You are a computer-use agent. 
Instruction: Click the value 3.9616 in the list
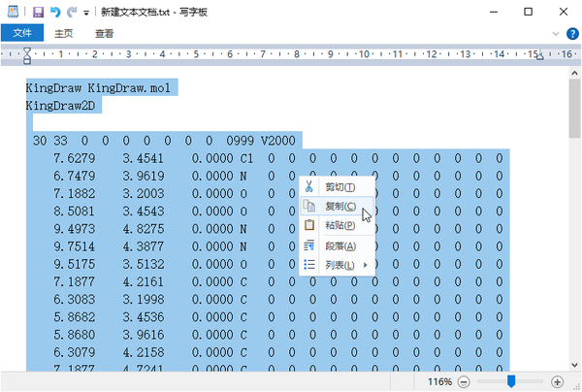(x=144, y=335)
